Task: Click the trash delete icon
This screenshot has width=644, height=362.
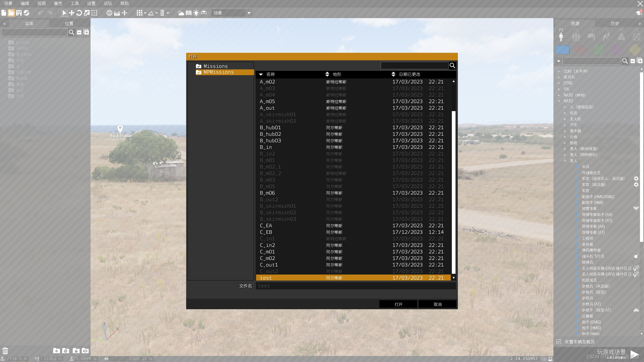Action: click(5, 351)
